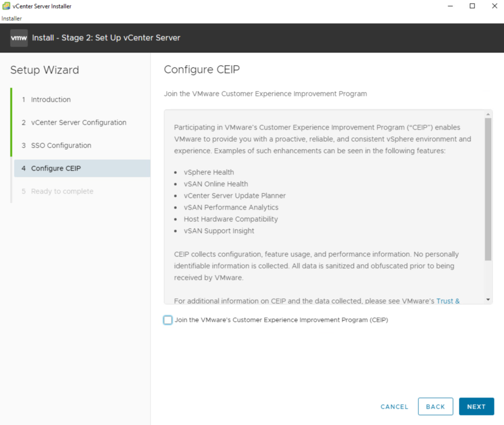This screenshot has width=504, height=425.
Task: Enable the Join CEIP checkbox
Action: pos(168,320)
